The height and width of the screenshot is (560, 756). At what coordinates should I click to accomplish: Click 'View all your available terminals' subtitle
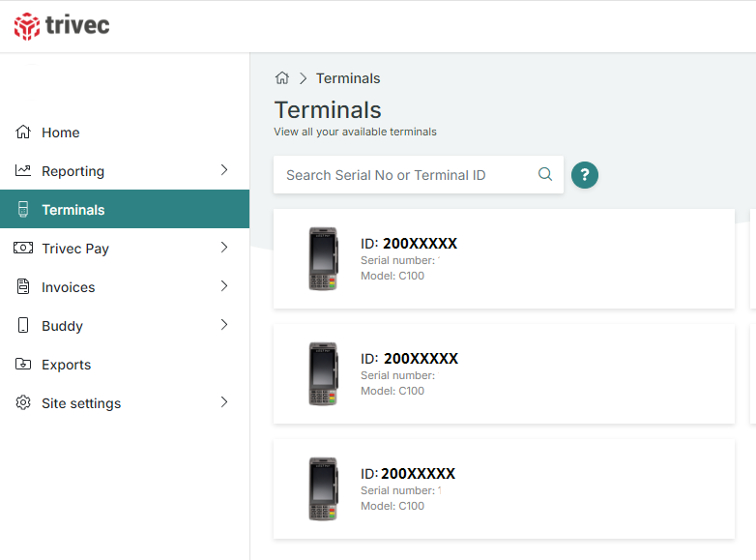[x=356, y=132]
